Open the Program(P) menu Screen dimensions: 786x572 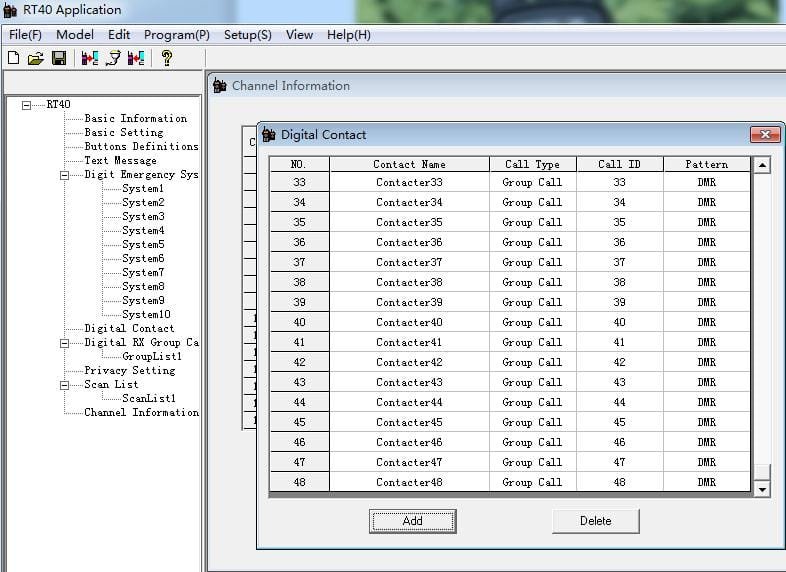[x=176, y=34]
